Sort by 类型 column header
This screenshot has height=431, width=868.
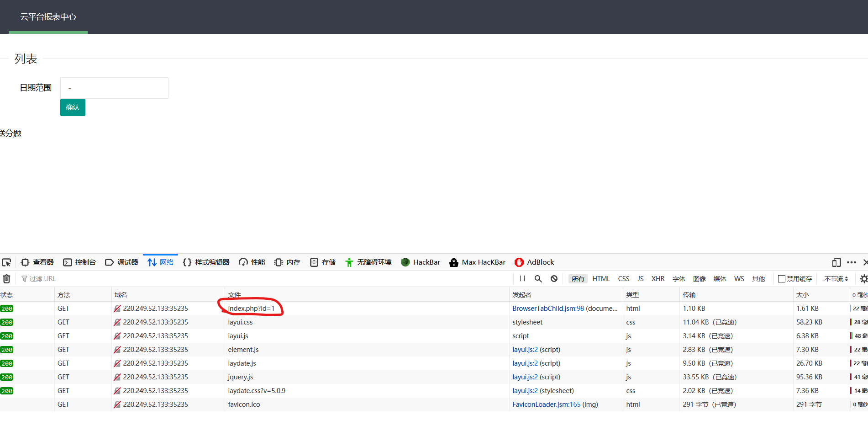651,295
